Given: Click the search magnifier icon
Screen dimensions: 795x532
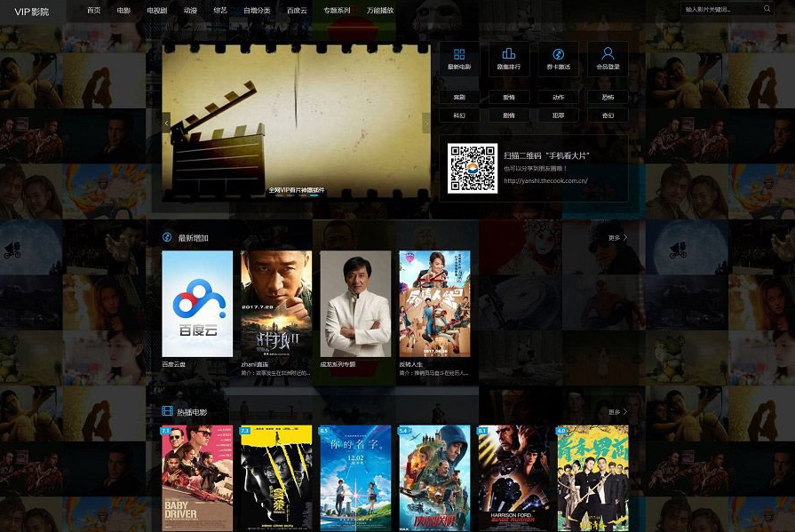Looking at the screenshot, I should point(767,9).
